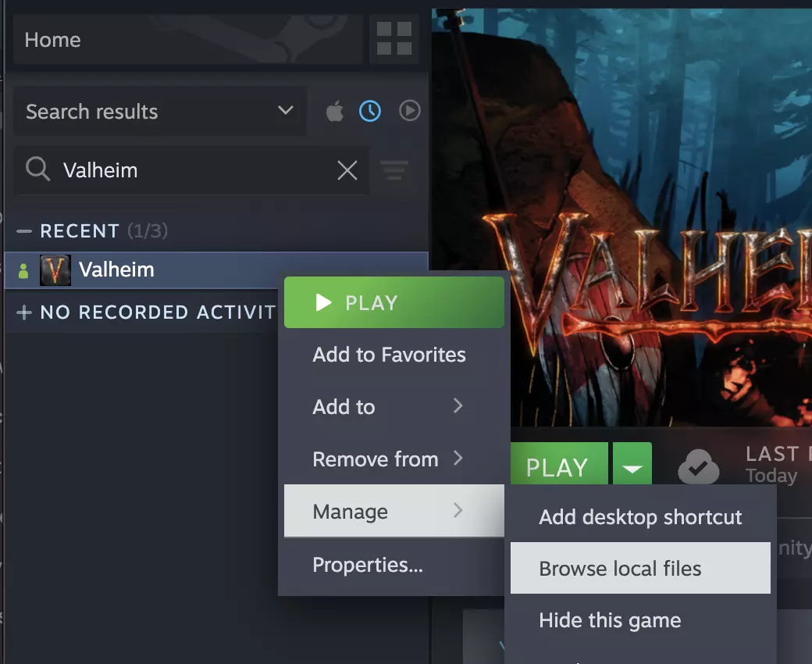The image size is (812, 664).
Task: Choose Add to Favorites
Action: pos(394,355)
